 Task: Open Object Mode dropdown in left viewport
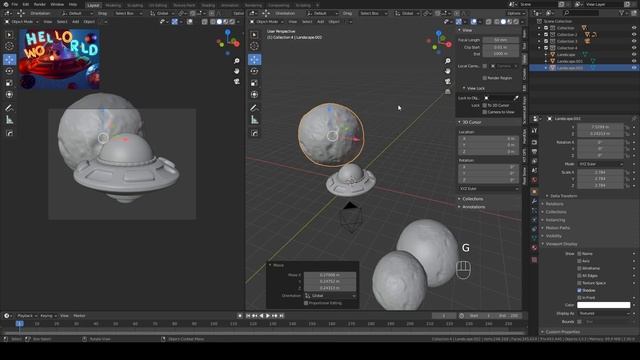(x=22, y=22)
